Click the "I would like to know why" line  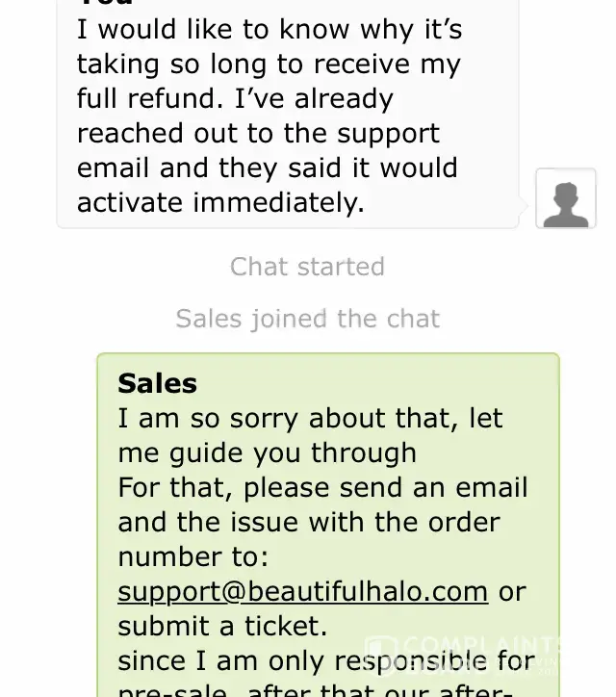[269, 30]
